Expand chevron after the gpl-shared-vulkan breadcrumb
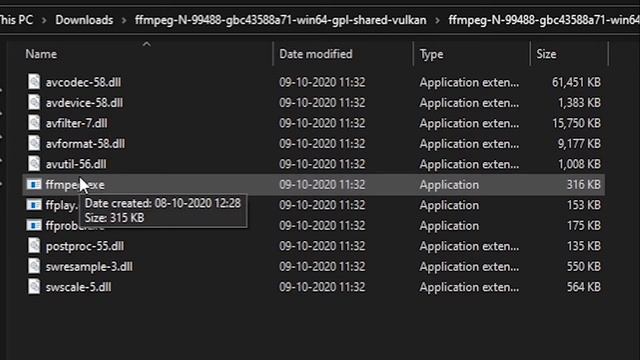 [x=438, y=20]
